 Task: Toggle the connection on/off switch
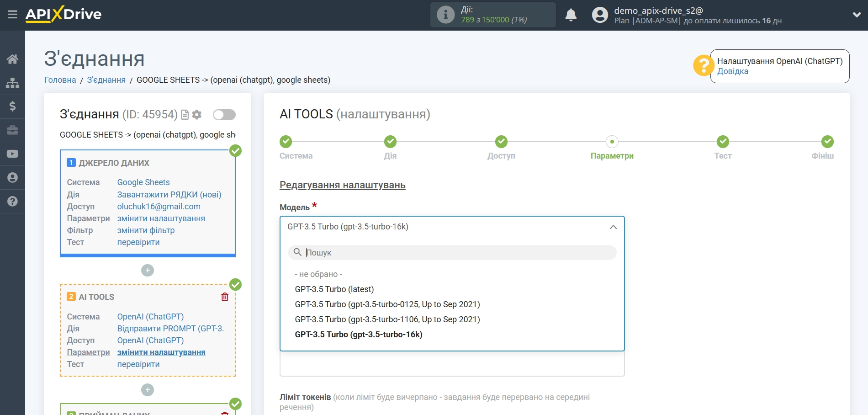coord(224,115)
